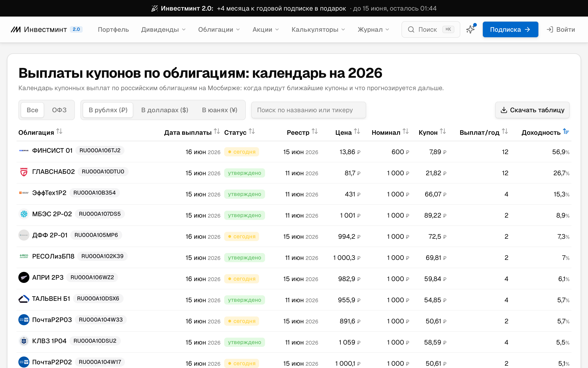Open the Портфель page
Screen dimensions: 588x368
(x=113, y=29)
